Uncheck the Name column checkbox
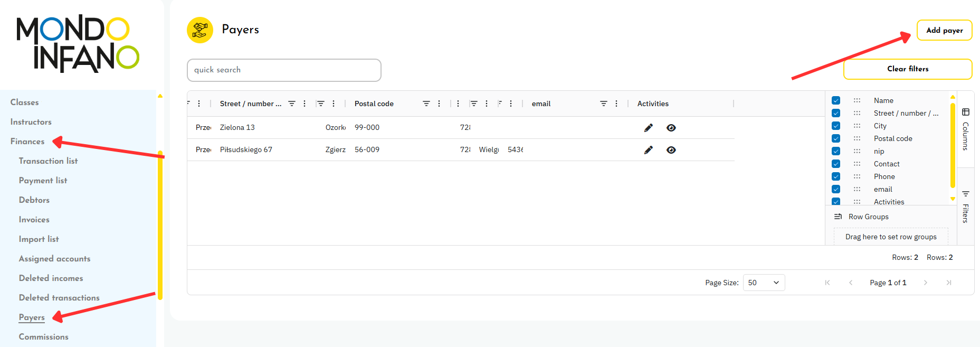Viewport: 980px width, 347px height. point(836,101)
